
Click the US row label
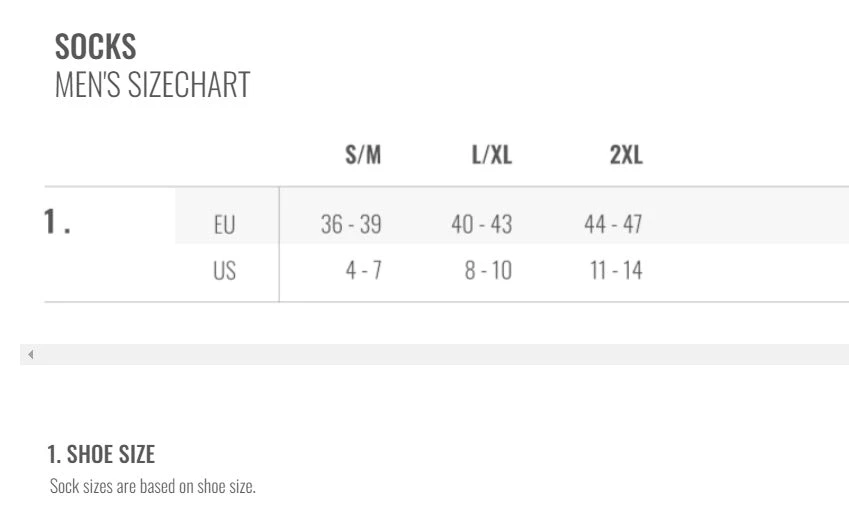pyautogui.click(x=225, y=271)
